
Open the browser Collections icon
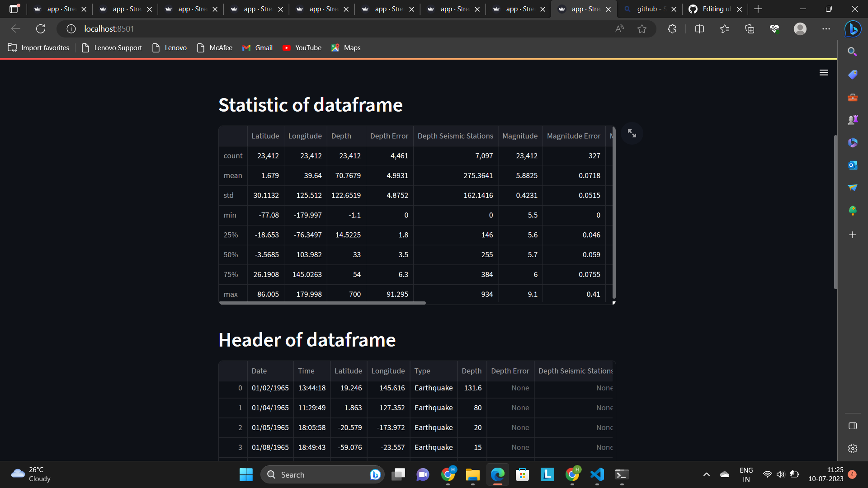pos(750,29)
